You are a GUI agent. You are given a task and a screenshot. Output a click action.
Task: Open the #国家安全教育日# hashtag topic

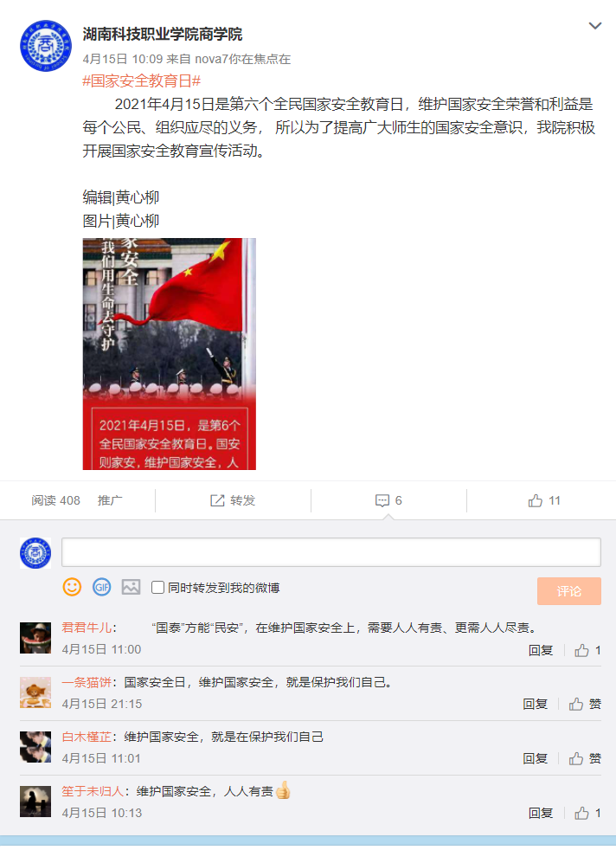coord(142,81)
